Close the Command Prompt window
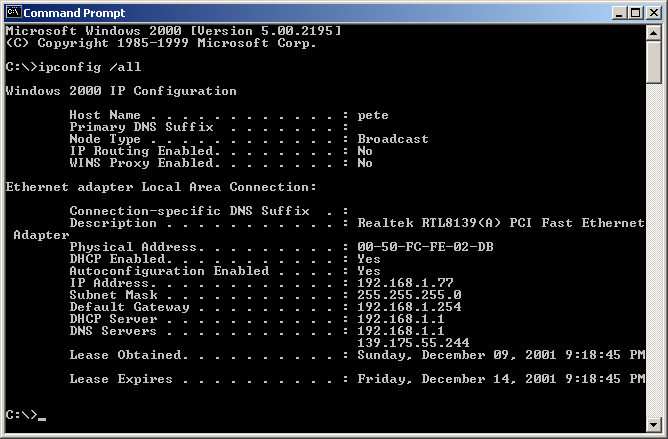 (x=653, y=13)
